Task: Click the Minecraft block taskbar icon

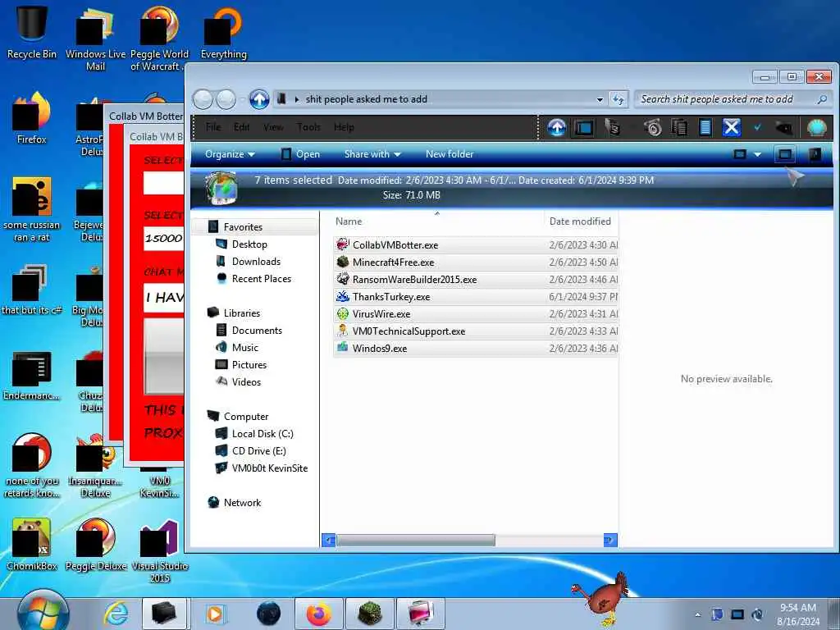Action: (x=370, y=614)
